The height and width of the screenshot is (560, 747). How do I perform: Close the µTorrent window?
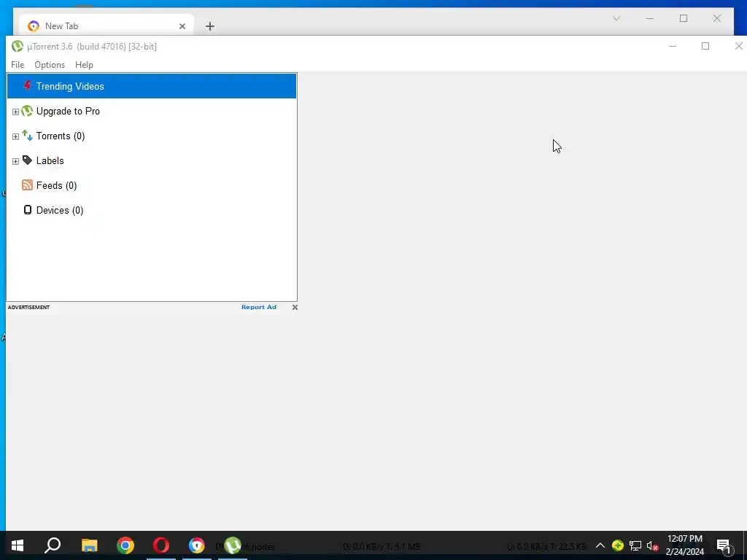pos(738,46)
